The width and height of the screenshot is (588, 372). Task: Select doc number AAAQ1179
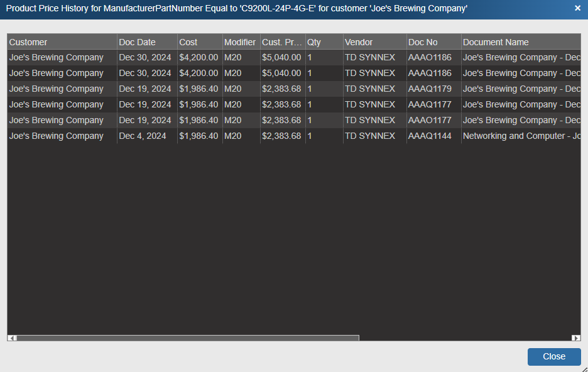430,89
